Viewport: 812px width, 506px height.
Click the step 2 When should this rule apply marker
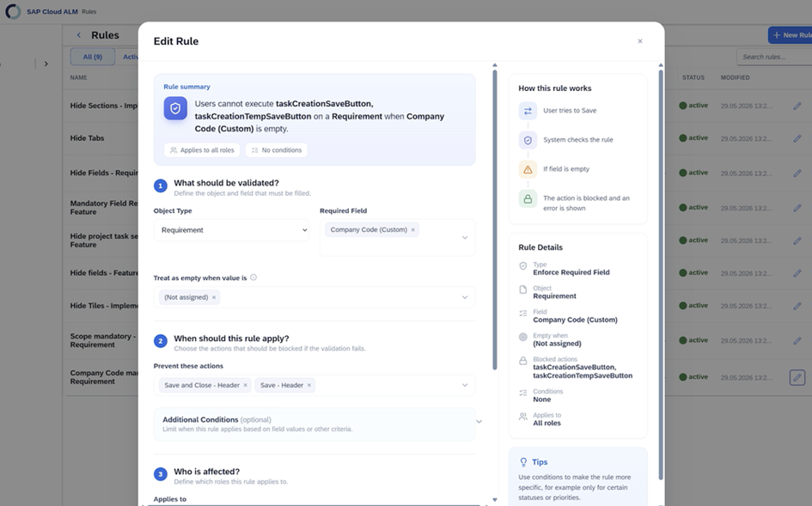coord(161,341)
